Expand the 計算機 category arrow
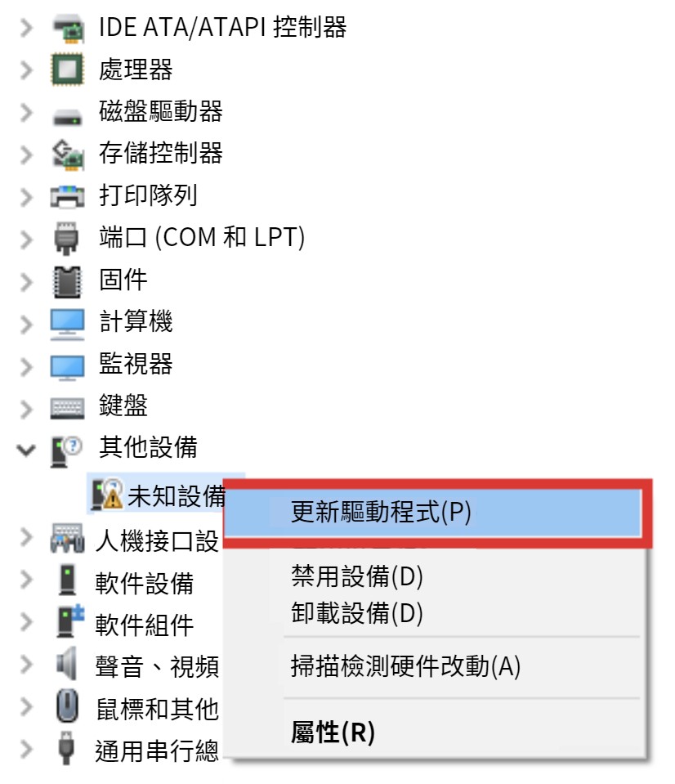The width and height of the screenshot is (675, 784). click(x=26, y=324)
